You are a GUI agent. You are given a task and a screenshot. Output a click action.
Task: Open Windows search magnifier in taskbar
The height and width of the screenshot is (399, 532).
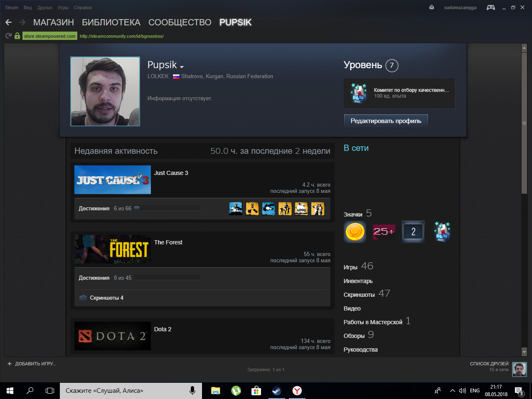pos(30,391)
